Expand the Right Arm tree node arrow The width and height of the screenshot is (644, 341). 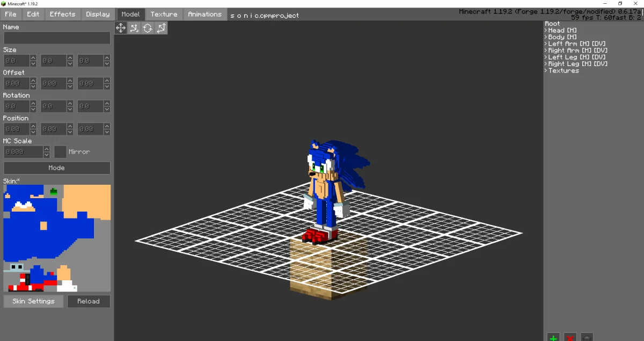point(546,50)
